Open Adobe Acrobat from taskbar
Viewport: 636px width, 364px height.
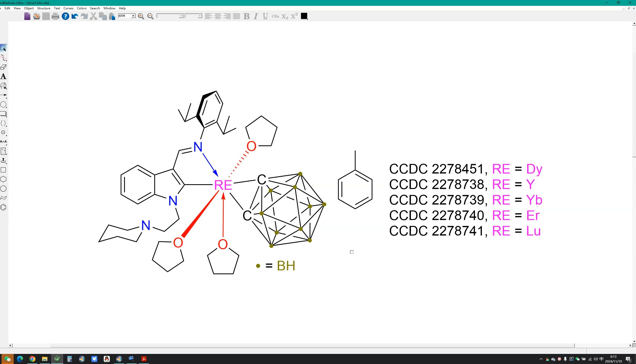[144, 359]
